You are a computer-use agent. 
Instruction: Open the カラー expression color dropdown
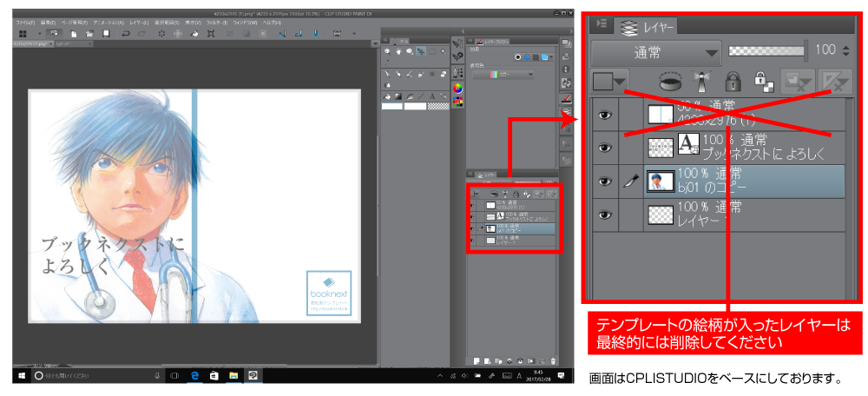pyautogui.click(x=503, y=74)
